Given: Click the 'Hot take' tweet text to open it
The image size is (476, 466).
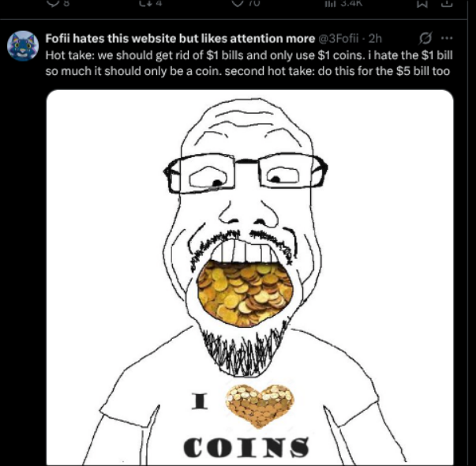Looking at the screenshot, I should click(249, 63).
